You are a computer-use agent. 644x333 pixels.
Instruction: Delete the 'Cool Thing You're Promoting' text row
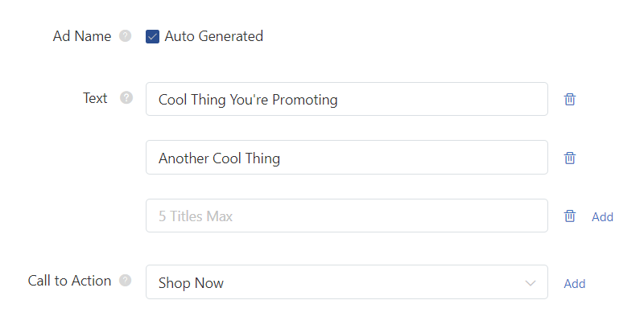click(x=570, y=99)
